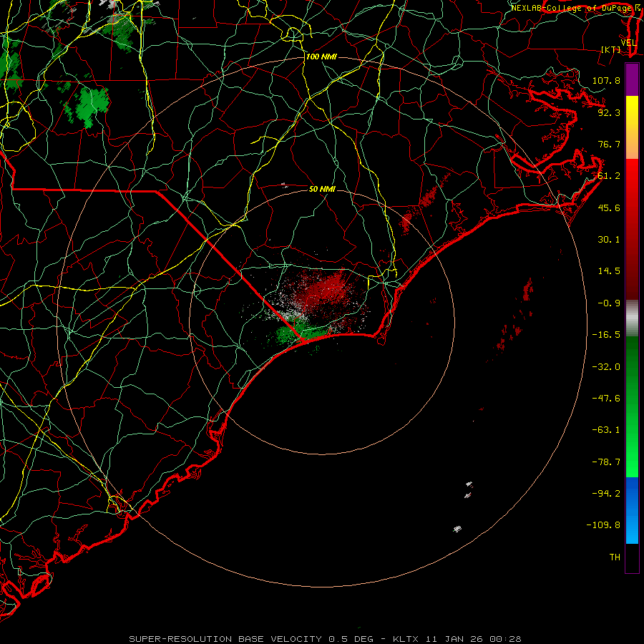The width and height of the screenshot is (644, 644).
Task: Click the -16.5 legend value
Action: (606, 335)
